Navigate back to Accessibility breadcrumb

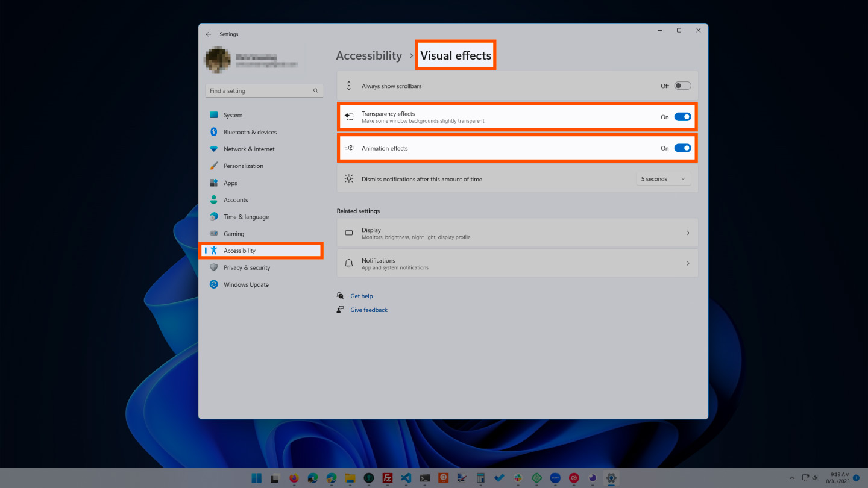368,55
